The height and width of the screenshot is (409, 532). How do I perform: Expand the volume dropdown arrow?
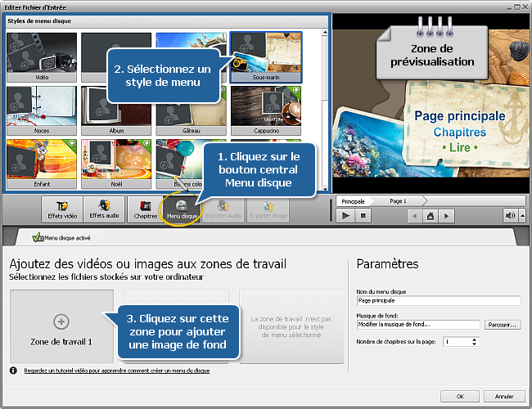tap(522, 216)
